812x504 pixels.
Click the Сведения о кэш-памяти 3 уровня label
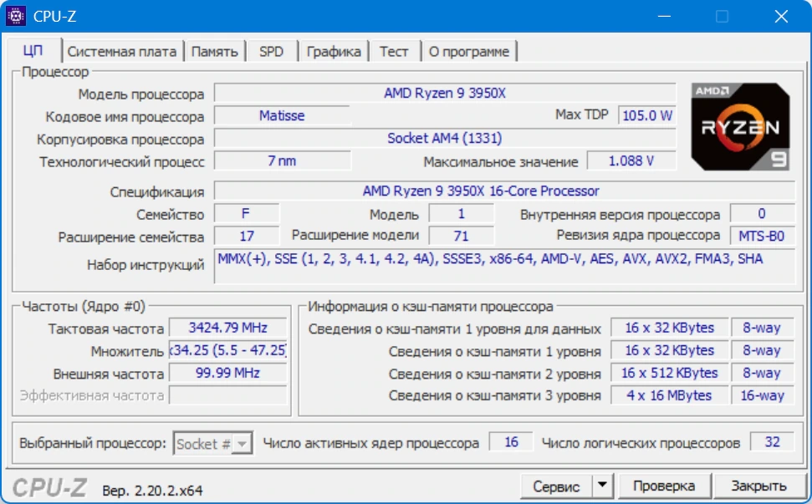[x=494, y=396]
